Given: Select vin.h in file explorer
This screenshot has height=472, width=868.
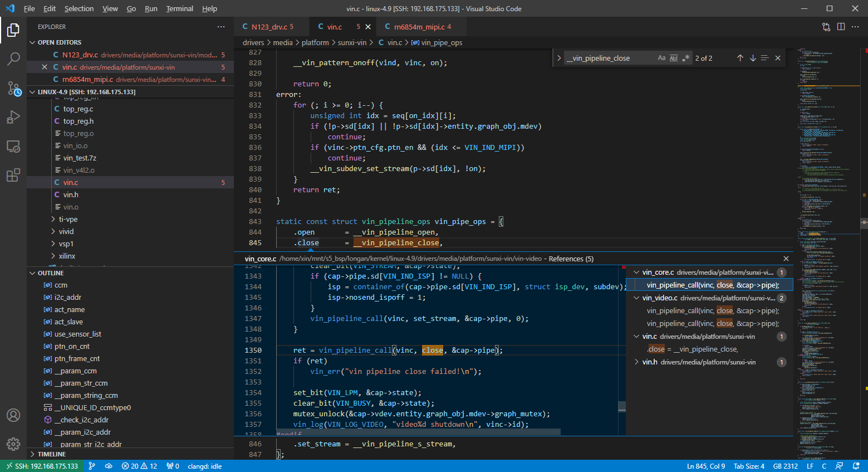Looking at the screenshot, I should pos(130,195).
